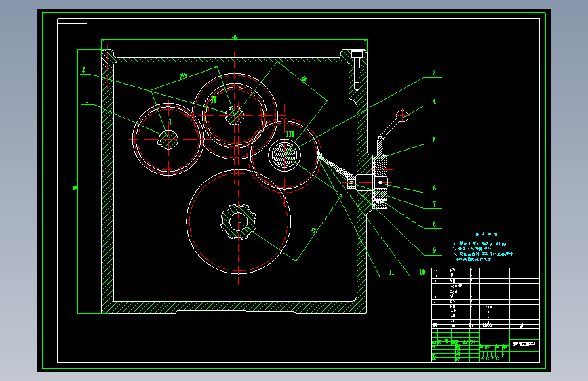Select the bolt at housing top-right corner
588x381 pixels.
(357, 70)
